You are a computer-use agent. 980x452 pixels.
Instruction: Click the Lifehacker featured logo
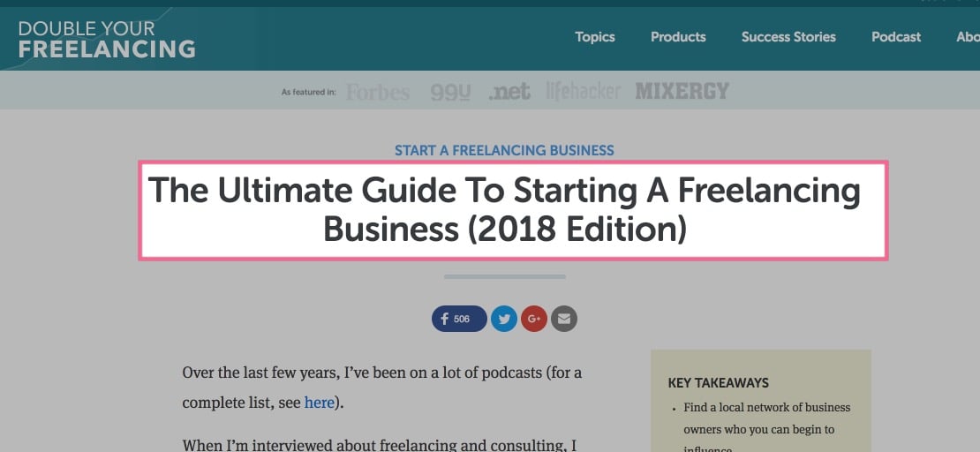point(583,91)
